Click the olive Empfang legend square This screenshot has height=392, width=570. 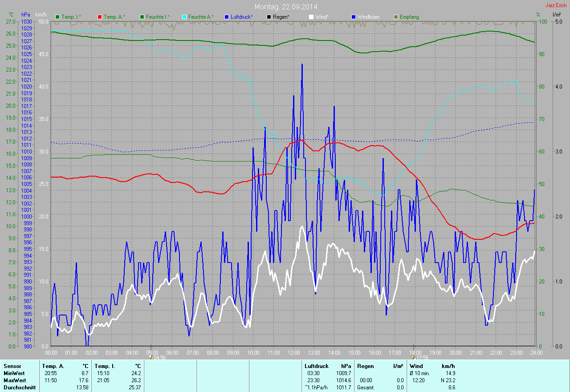tap(396, 17)
